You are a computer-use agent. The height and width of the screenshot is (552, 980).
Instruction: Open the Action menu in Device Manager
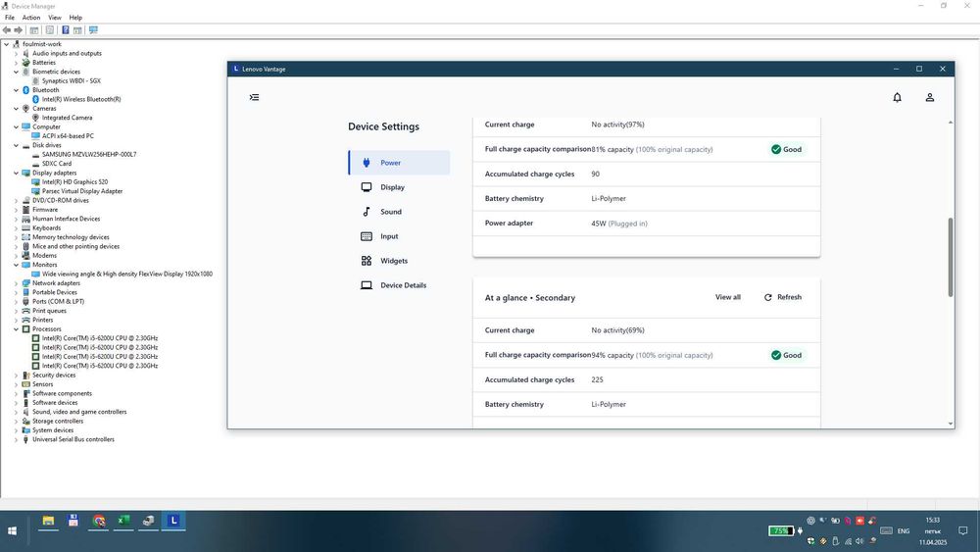pos(31,18)
